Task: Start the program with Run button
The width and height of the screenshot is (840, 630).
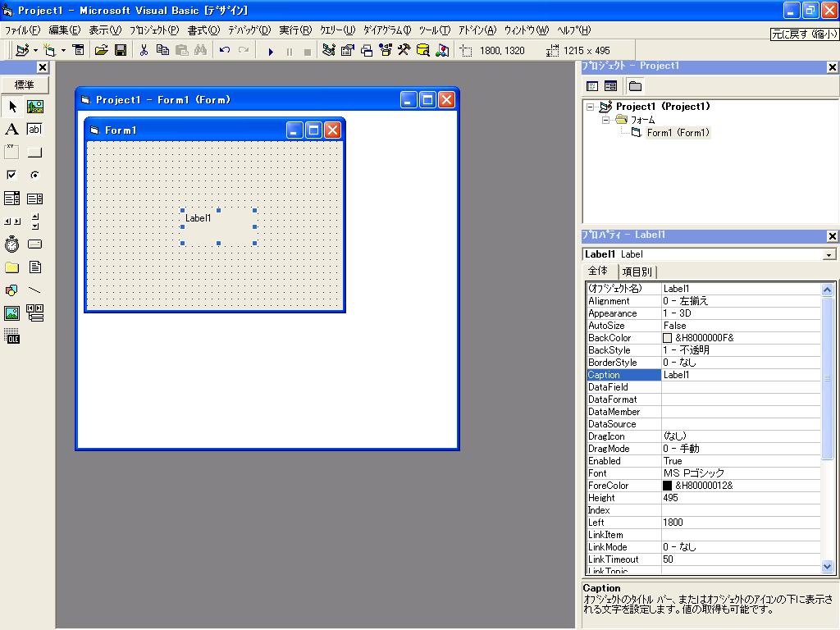Action: pos(271,52)
